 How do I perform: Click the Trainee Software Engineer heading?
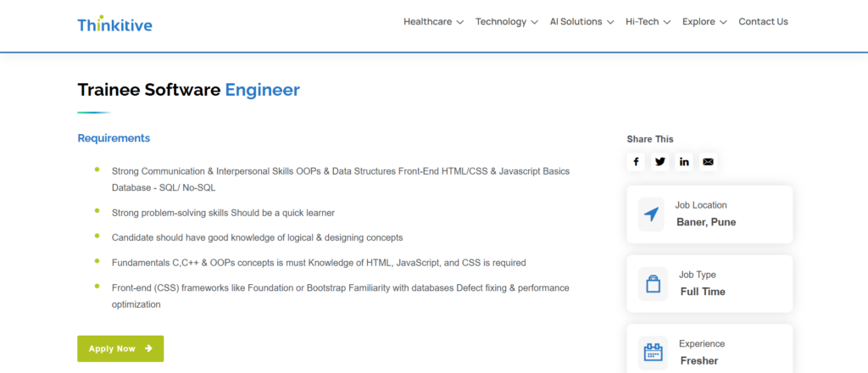[188, 90]
